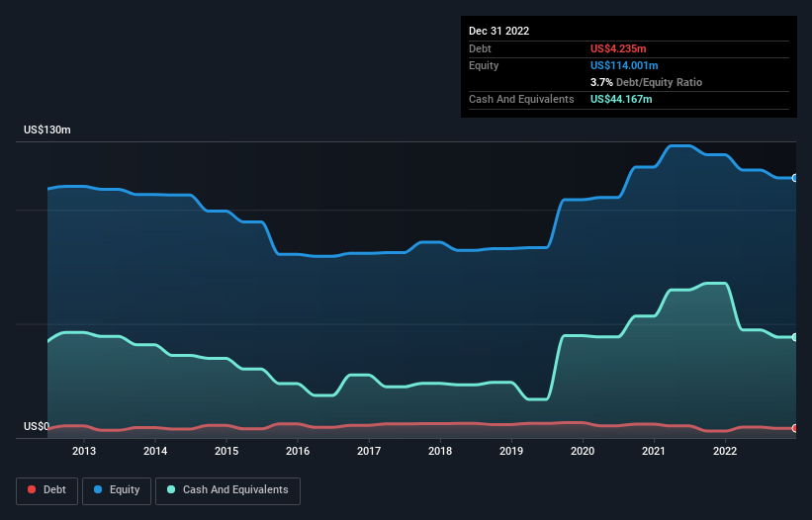Select the 2017 x-axis label
The height and width of the screenshot is (520, 812).
click(x=369, y=451)
